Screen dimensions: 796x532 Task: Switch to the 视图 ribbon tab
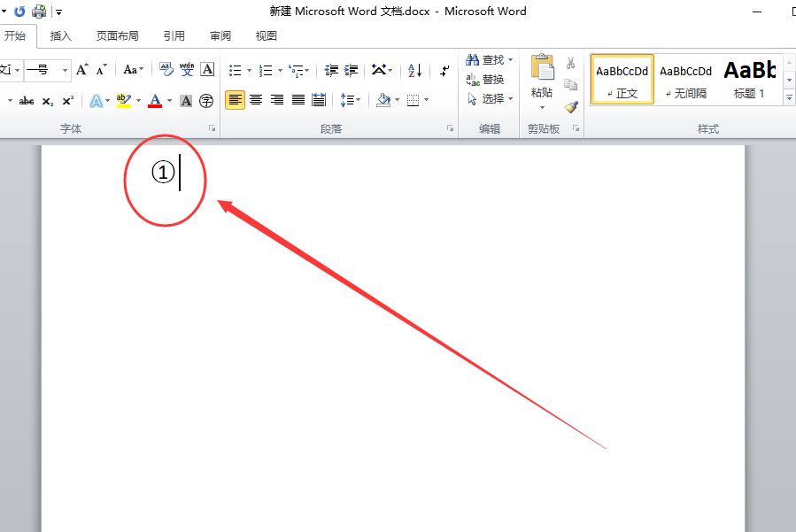point(266,36)
